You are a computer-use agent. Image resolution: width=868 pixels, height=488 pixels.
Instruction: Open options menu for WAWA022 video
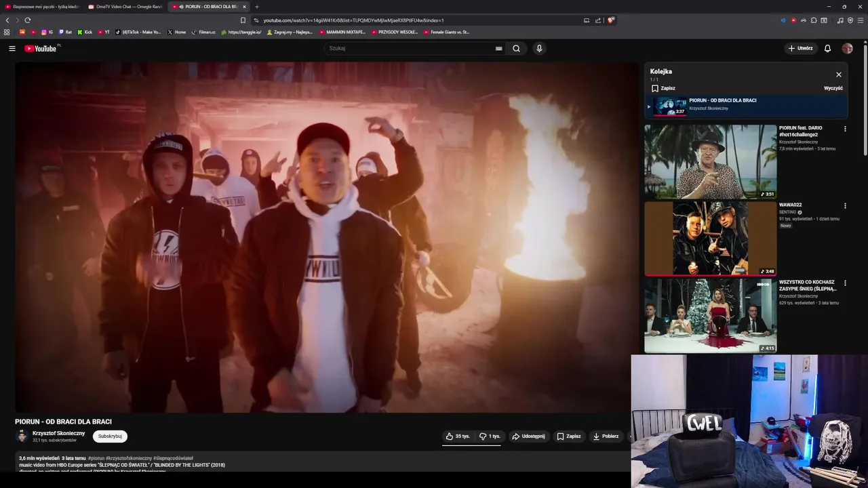(x=845, y=205)
